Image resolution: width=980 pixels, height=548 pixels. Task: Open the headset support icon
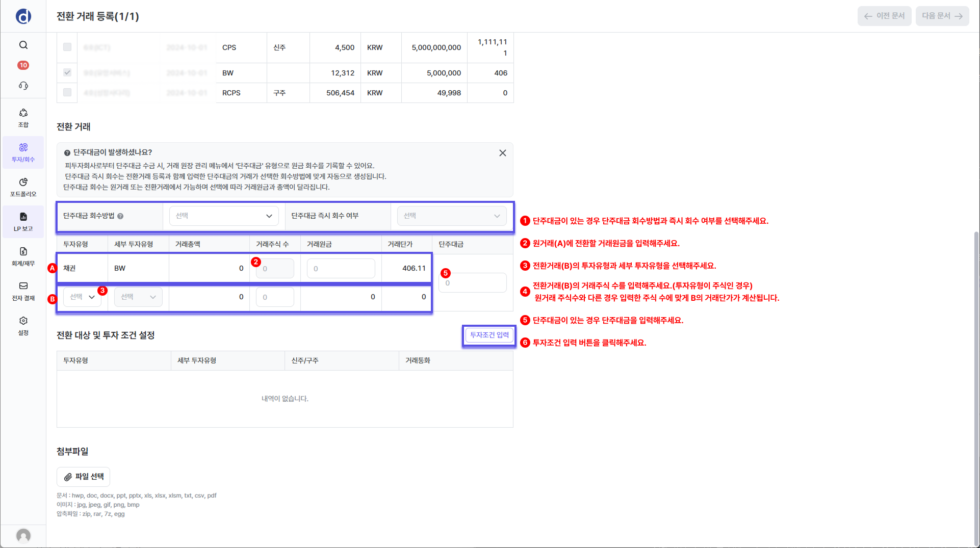pyautogui.click(x=23, y=86)
